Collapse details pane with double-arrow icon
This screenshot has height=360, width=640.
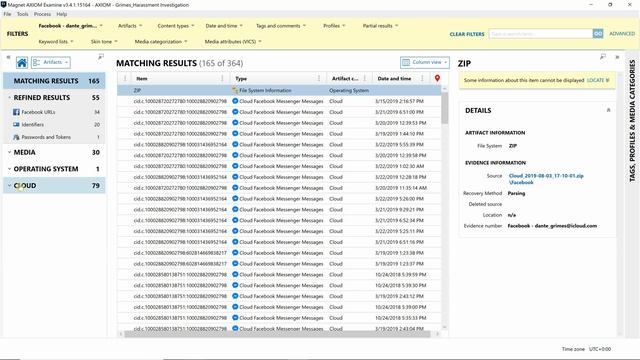click(617, 57)
